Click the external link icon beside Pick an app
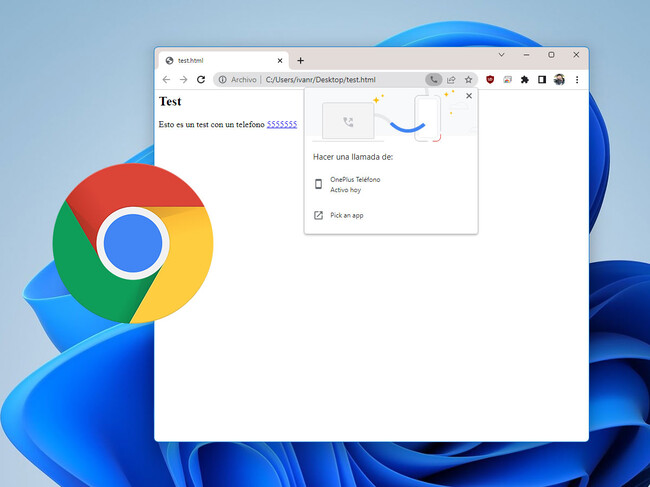This screenshot has width=650, height=487. tap(318, 215)
